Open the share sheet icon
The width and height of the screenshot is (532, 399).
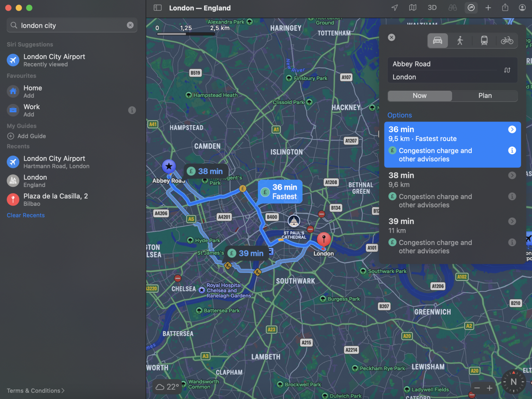pos(505,8)
